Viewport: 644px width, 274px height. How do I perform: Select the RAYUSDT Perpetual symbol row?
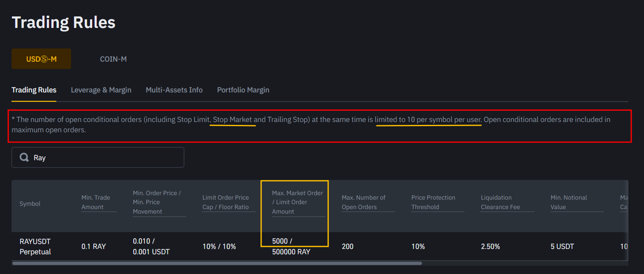pyautogui.click(x=35, y=246)
